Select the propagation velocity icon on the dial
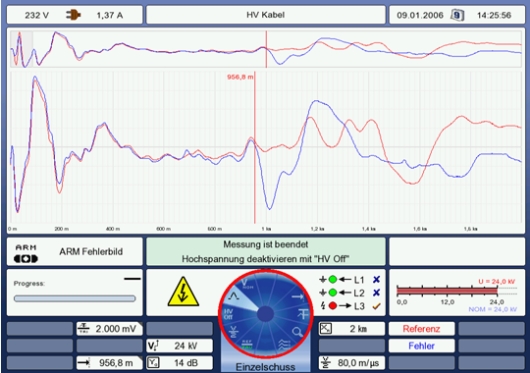 tap(233, 332)
